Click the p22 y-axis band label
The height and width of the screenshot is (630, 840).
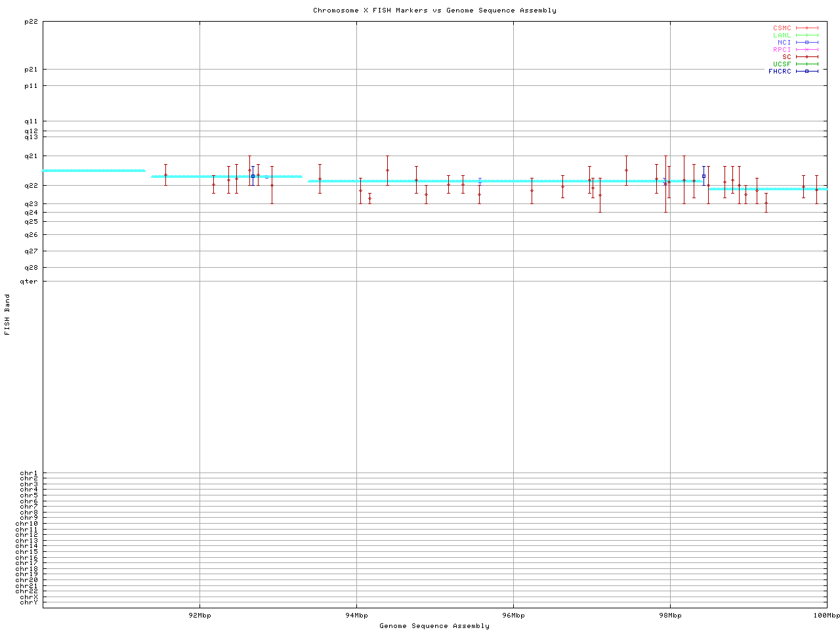coord(31,22)
